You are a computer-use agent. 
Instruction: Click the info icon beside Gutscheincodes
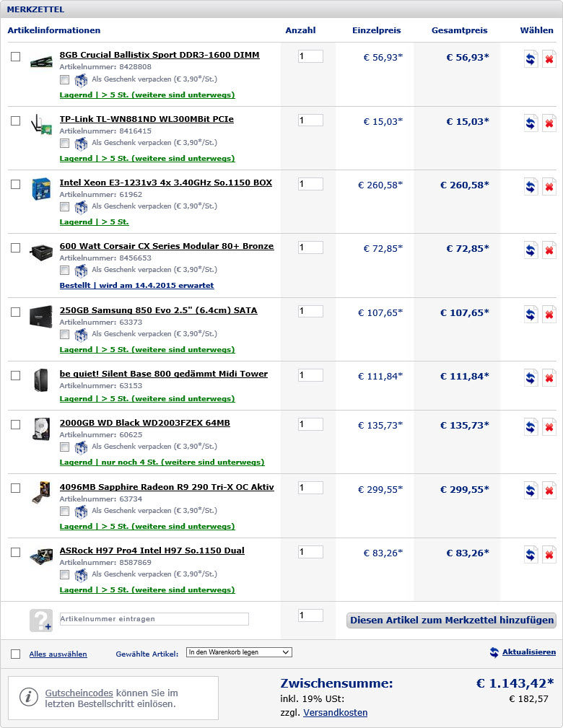pyautogui.click(x=28, y=697)
